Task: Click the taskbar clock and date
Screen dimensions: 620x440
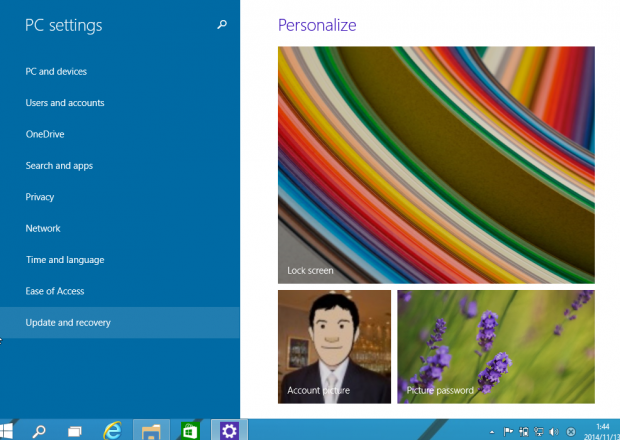Action: click(x=602, y=431)
